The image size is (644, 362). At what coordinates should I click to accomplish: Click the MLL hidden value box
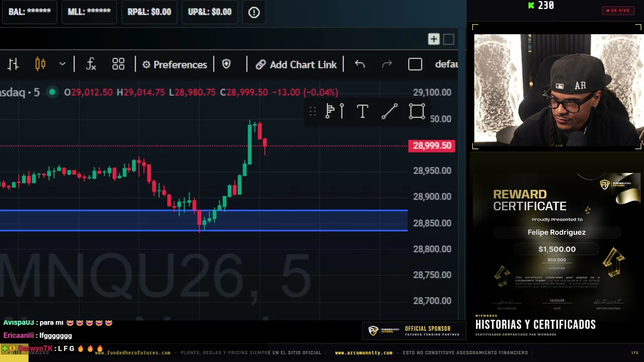pos(89,12)
